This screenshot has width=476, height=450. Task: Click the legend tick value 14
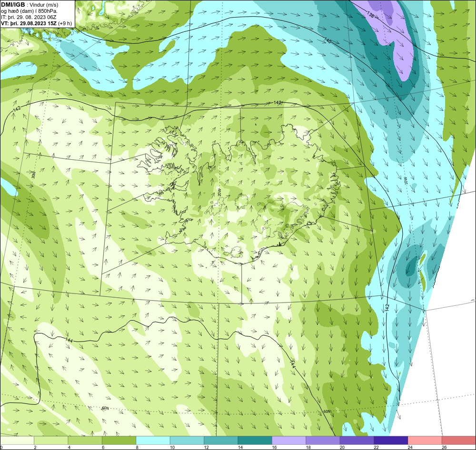coord(240,447)
